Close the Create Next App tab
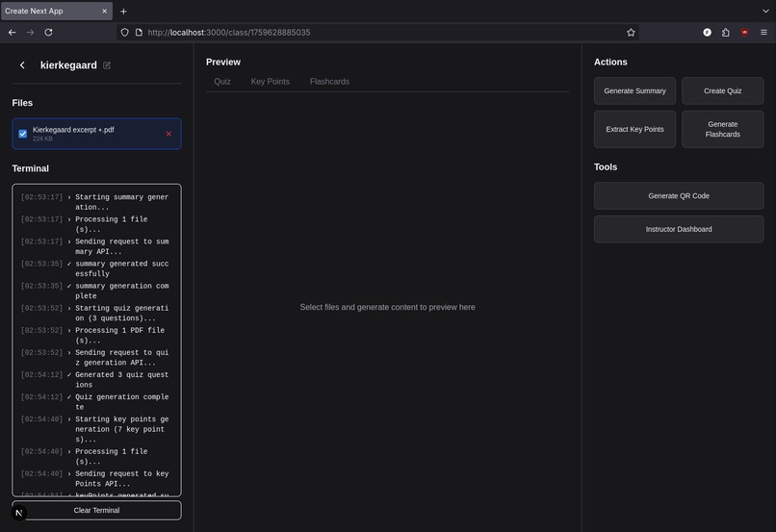 (x=104, y=11)
